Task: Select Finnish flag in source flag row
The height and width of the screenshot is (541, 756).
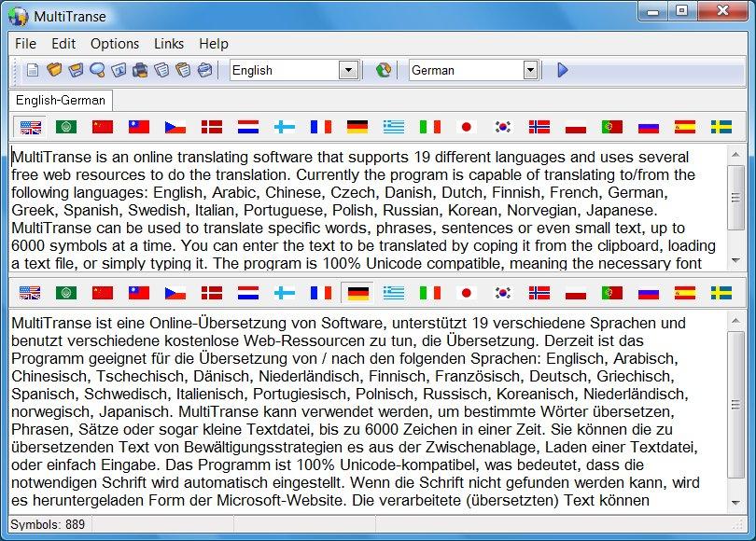Action: pos(285,127)
